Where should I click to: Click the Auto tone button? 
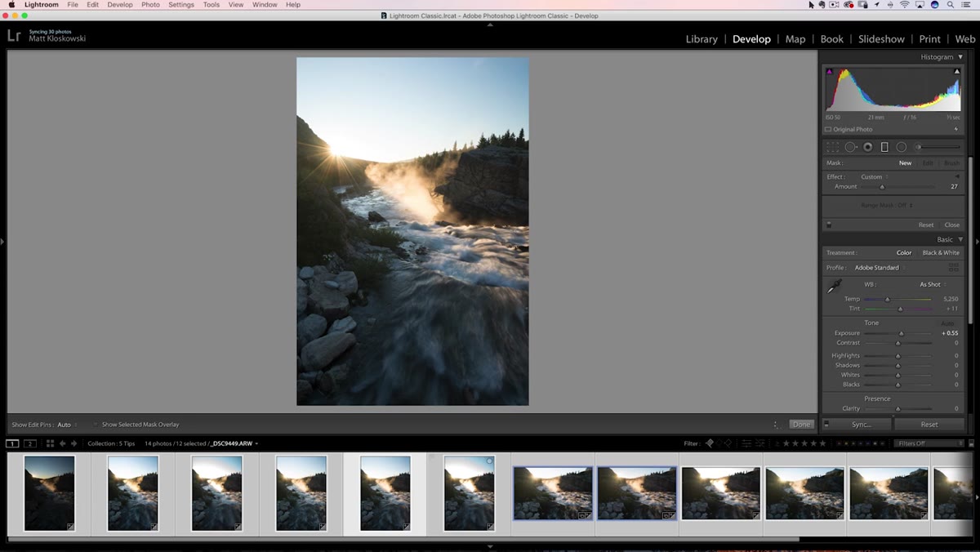(x=947, y=323)
